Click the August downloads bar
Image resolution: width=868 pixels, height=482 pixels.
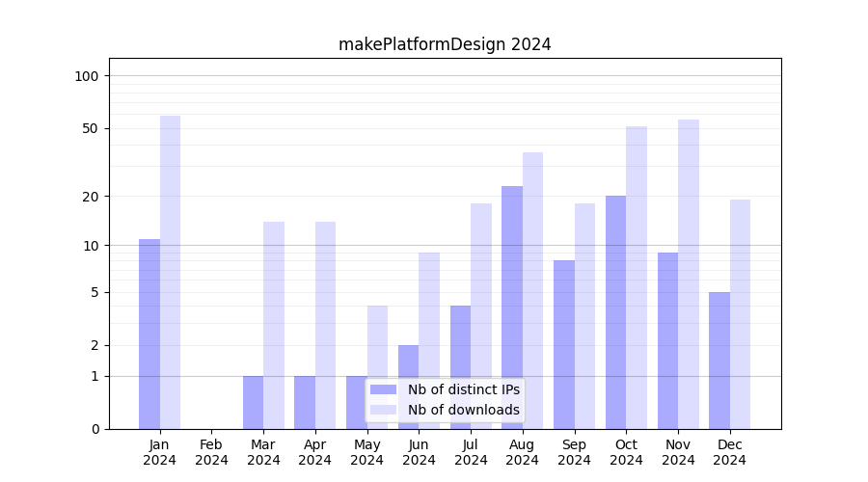532,290
